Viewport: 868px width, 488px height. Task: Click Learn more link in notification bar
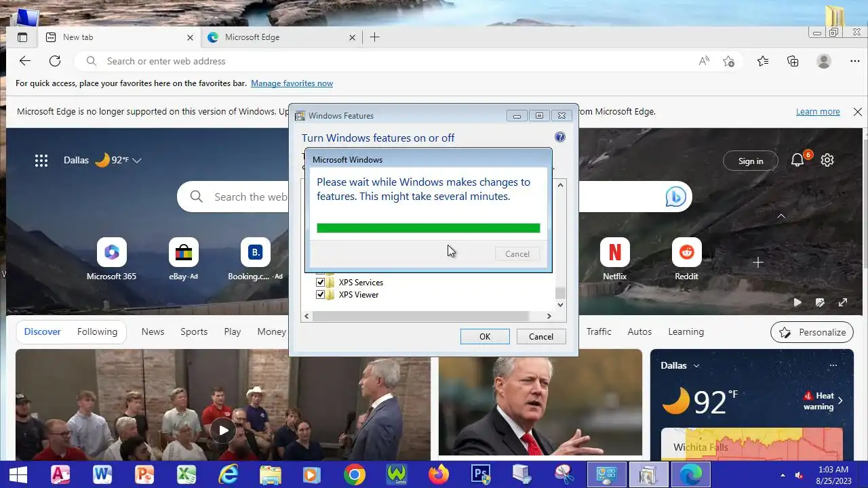(818, 112)
